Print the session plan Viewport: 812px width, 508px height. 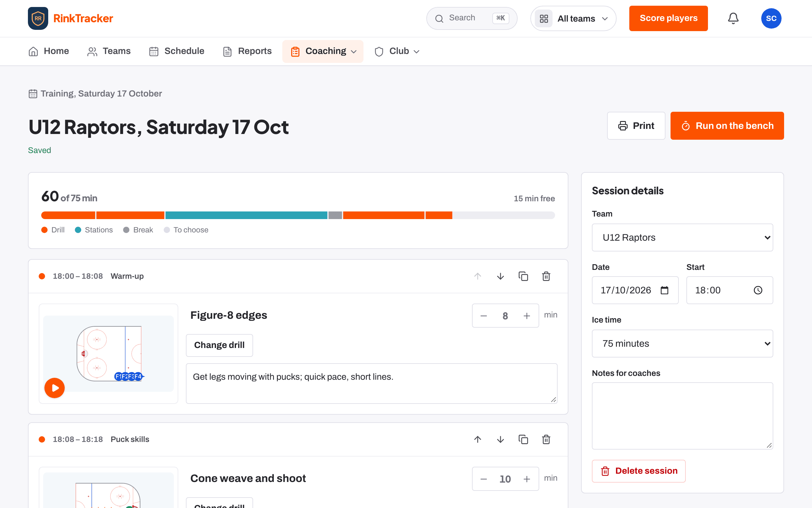click(x=636, y=126)
